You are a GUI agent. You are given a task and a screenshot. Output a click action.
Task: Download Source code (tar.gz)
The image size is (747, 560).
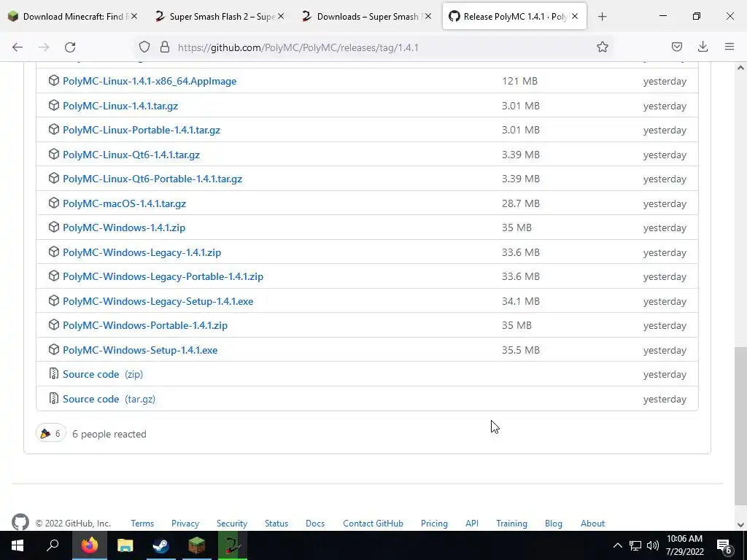point(109,399)
